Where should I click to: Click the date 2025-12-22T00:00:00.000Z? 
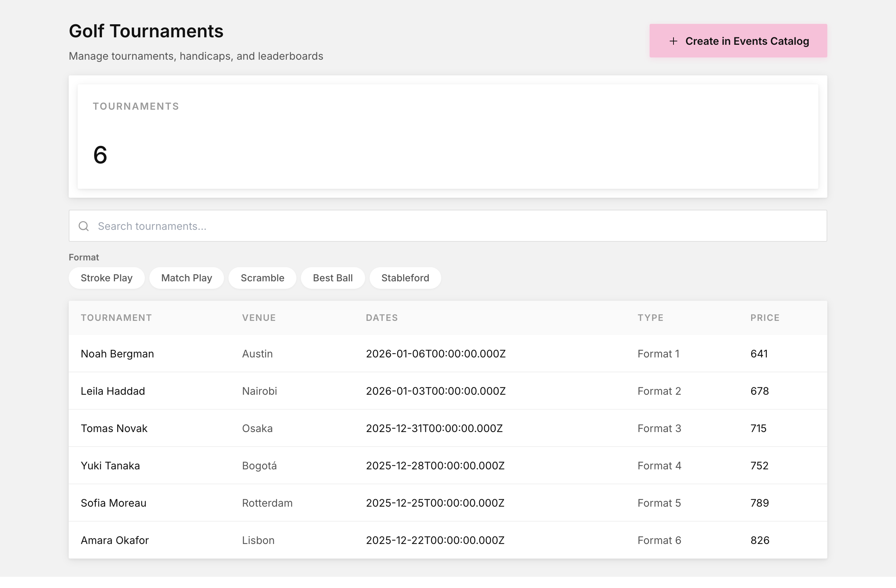(435, 540)
